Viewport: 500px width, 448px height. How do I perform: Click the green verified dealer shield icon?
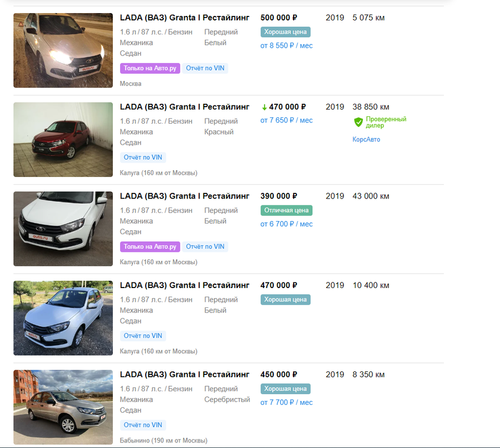tap(358, 122)
